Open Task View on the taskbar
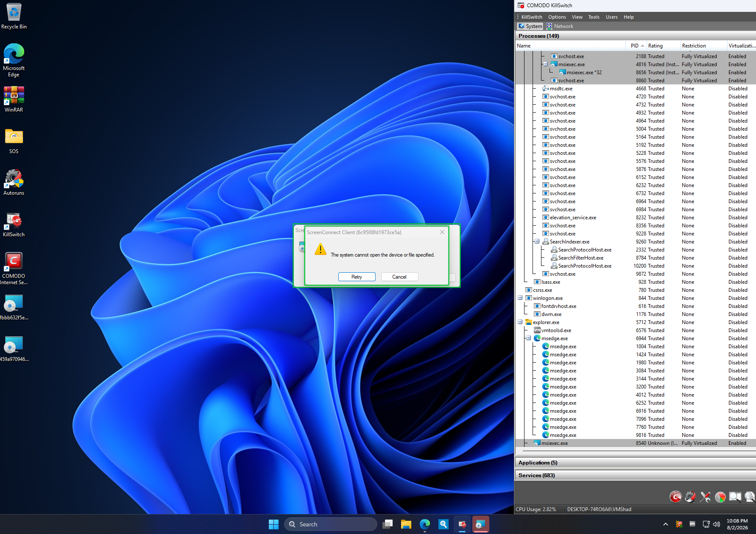This screenshot has width=756, height=534. [x=388, y=524]
